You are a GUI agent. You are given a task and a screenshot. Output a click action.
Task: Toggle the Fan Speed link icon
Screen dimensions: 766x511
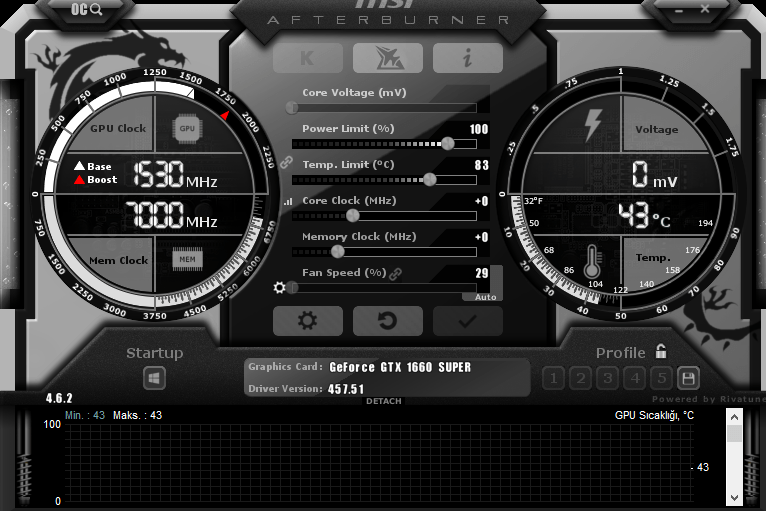tap(395, 274)
